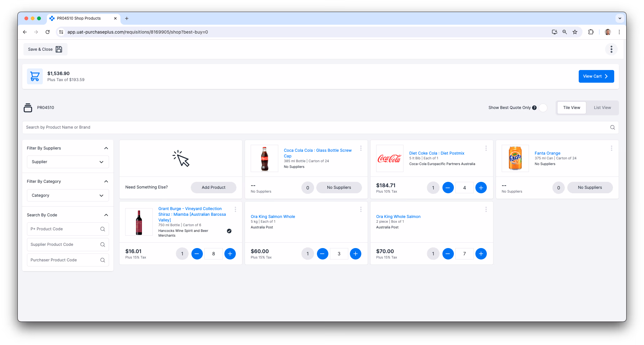The image size is (644, 345).
Task: Click the View Cart button
Action: click(x=596, y=76)
